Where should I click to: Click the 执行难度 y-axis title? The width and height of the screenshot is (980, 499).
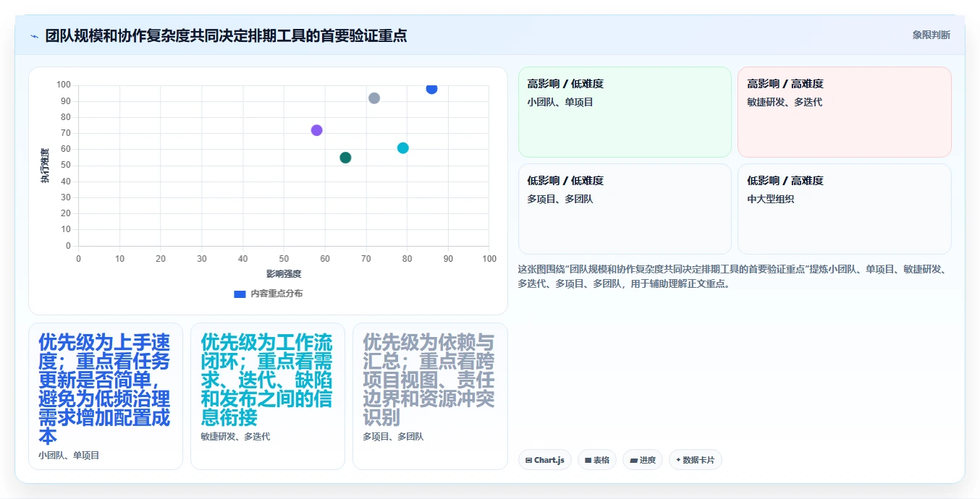click(45, 166)
